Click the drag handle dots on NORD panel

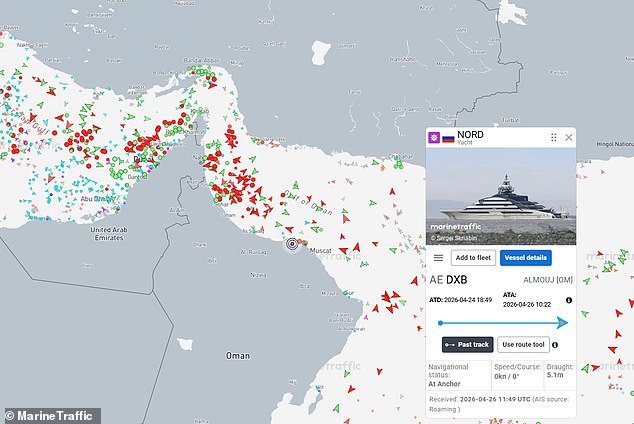point(554,138)
